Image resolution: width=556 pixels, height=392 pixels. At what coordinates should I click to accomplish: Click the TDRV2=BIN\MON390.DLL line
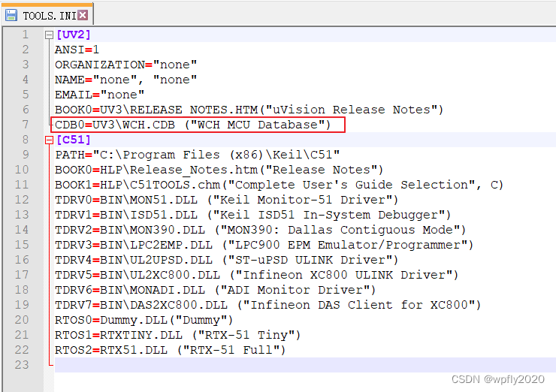pyautogui.click(x=260, y=230)
